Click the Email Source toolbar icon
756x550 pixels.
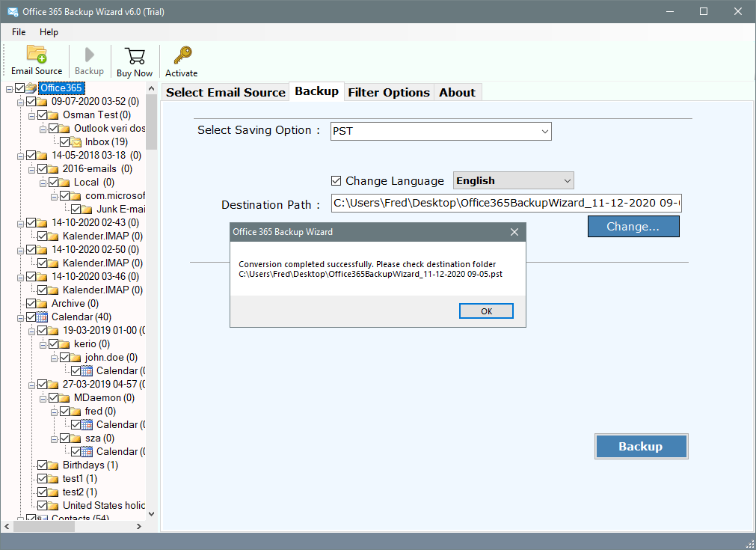(36, 54)
